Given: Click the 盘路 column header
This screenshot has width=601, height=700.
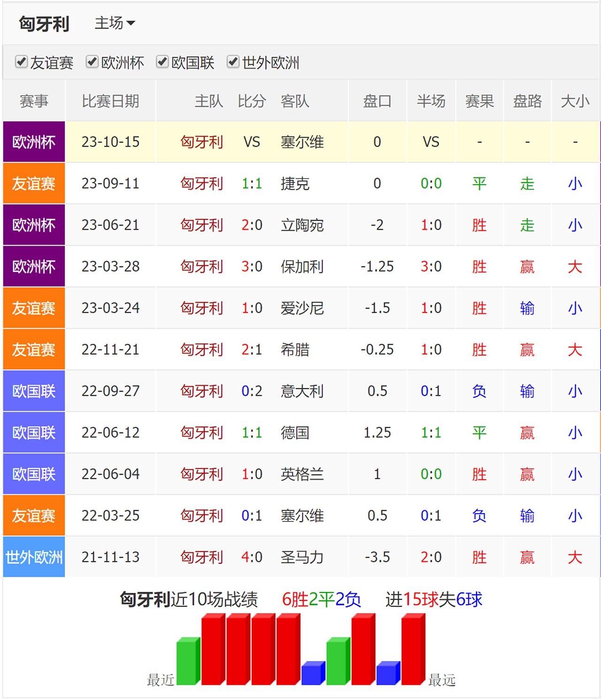Looking at the screenshot, I should click(527, 101).
